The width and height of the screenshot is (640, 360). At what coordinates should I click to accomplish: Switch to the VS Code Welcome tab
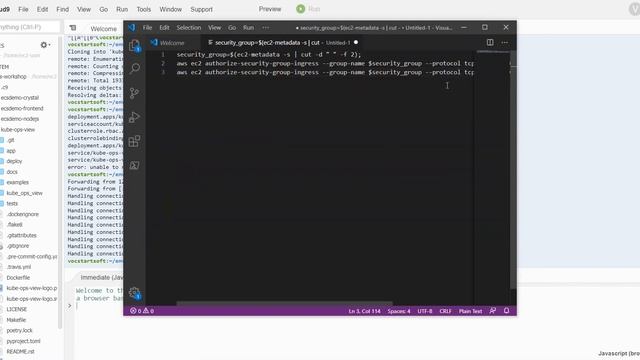172,43
